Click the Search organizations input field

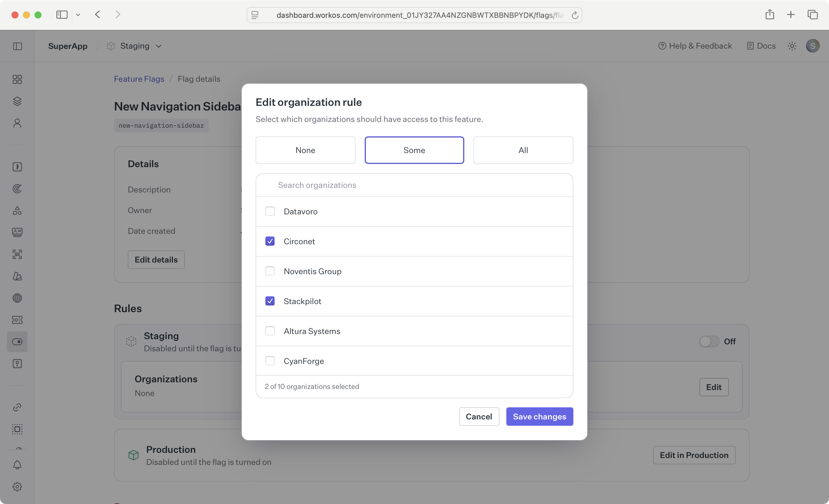coord(414,185)
